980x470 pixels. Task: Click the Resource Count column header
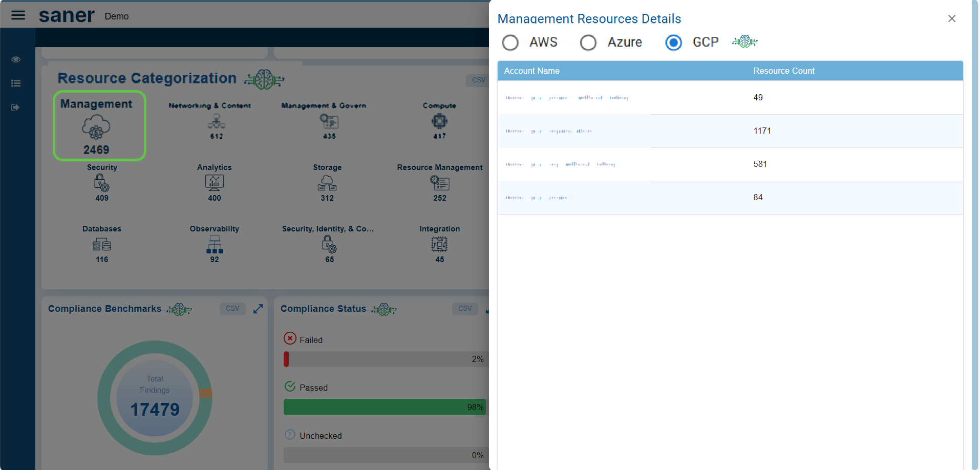[x=783, y=71]
